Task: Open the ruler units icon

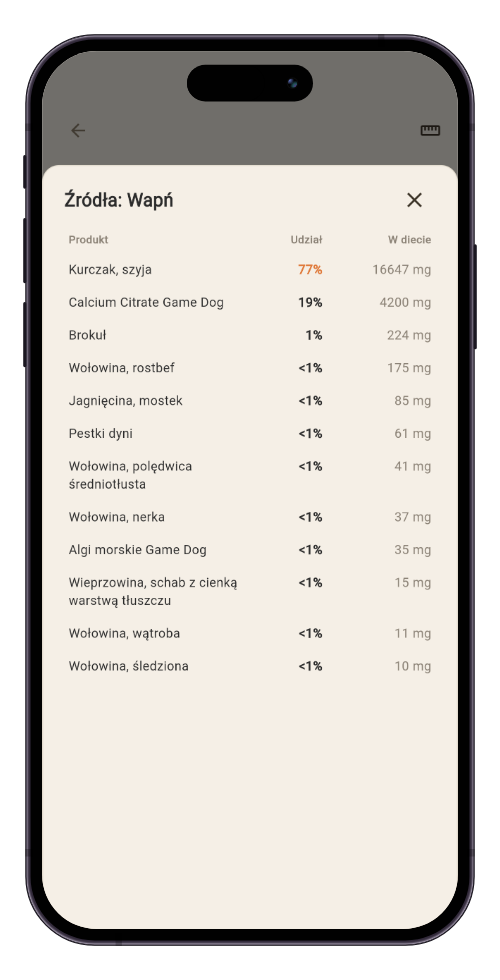Action: (430, 131)
